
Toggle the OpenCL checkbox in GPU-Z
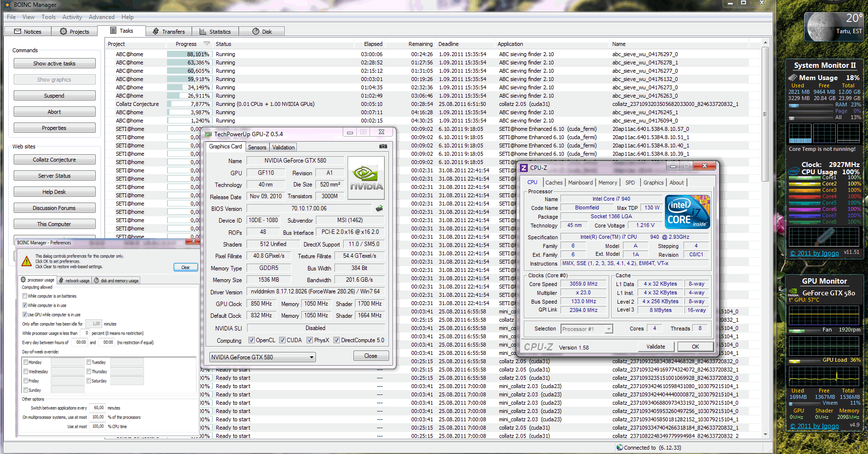pos(251,340)
